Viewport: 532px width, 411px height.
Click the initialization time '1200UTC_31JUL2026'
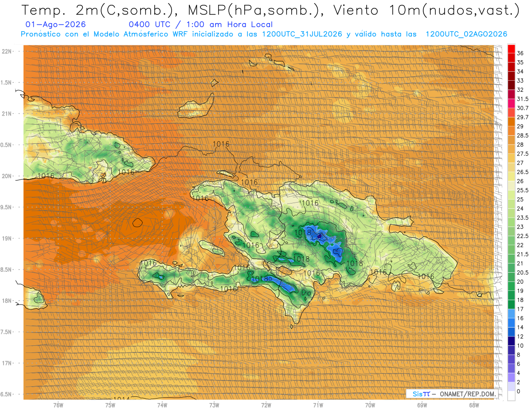click(302, 34)
